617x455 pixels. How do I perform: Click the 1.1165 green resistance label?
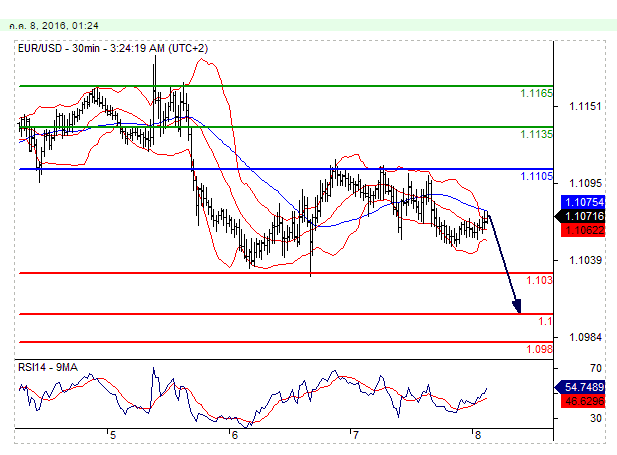(x=536, y=93)
